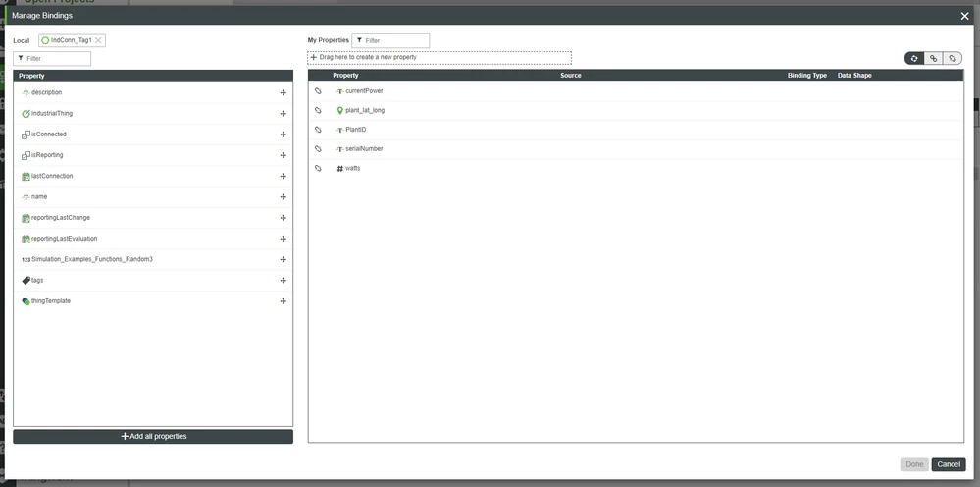Click move handle for Simulation_Examples_Functions_Random3

pyautogui.click(x=284, y=259)
